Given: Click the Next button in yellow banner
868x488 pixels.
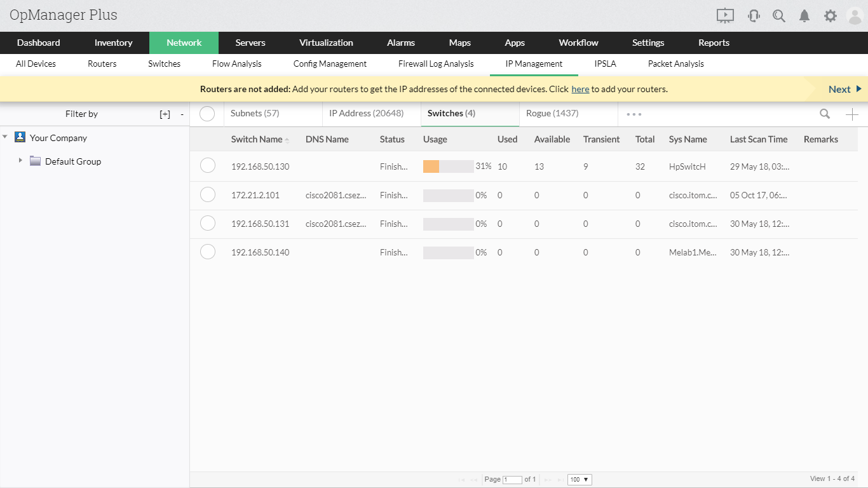Looking at the screenshot, I should 844,89.
